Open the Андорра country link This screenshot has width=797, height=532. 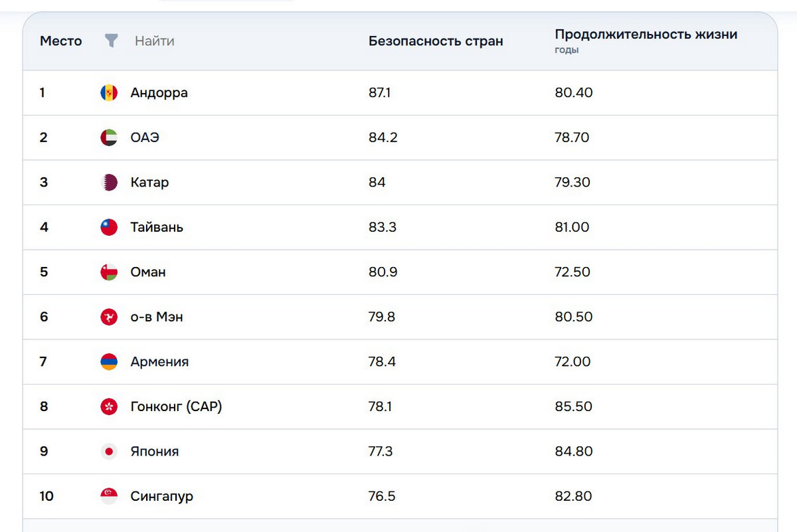tap(159, 93)
